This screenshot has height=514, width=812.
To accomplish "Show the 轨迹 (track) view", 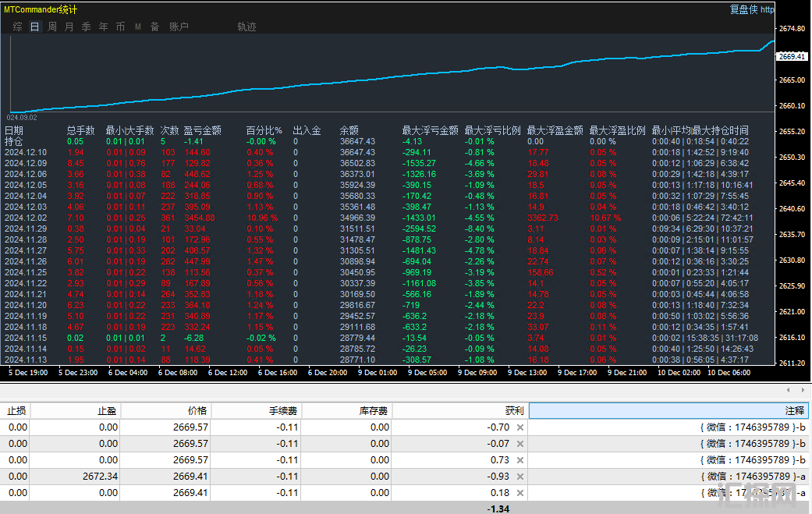I will (246, 27).
